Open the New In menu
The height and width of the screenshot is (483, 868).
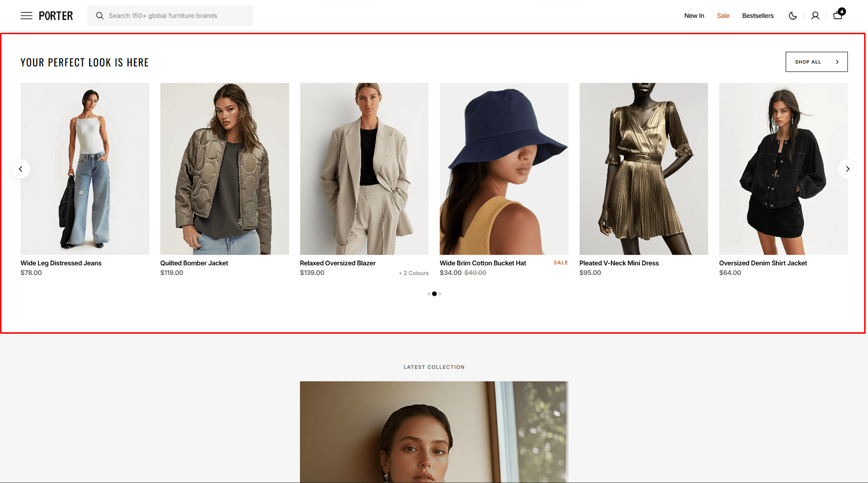pos(694,16)
